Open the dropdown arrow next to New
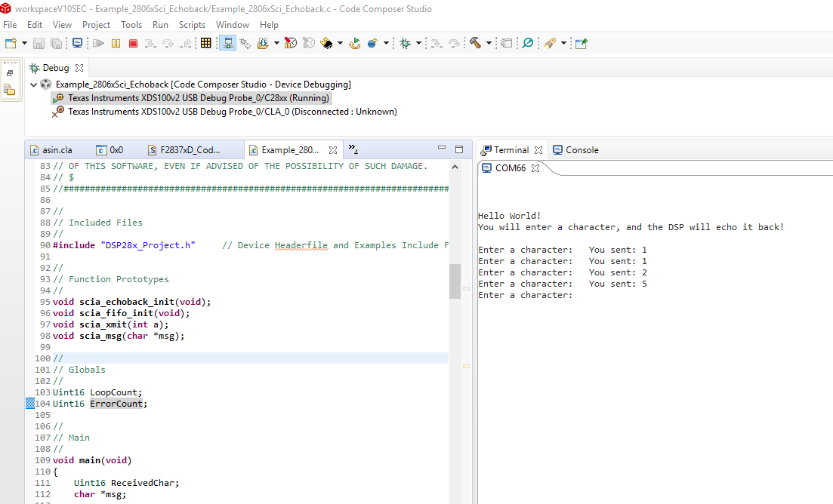The height and width of the screenshot is (504, 833). click(x=24, y=44)
